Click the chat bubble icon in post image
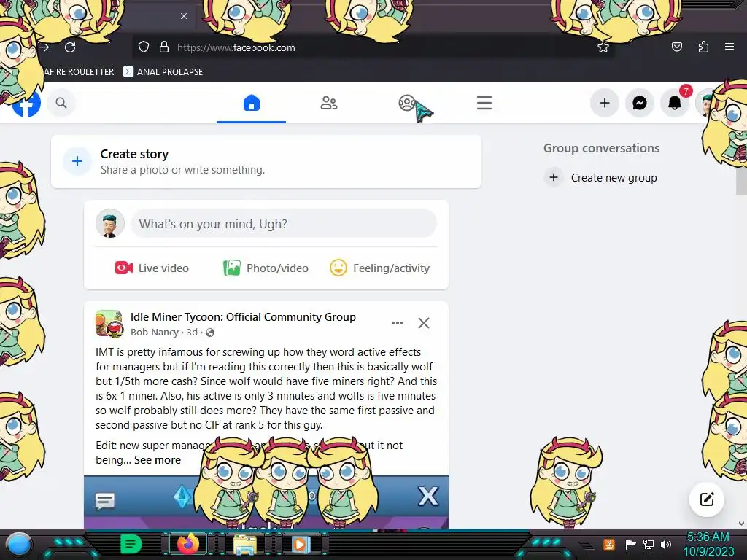The image size is (747, 560). coord(105,501)
